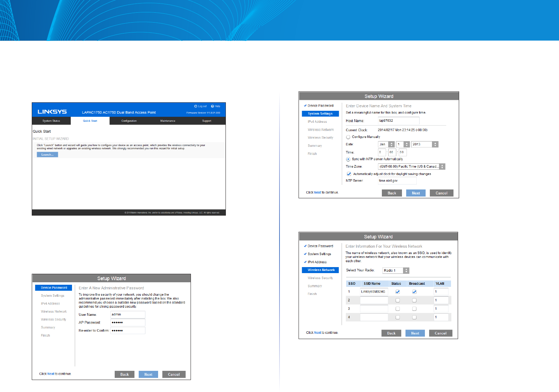Image resolution: width=559 pixels, height=392 pixels.
Task: Click the Launch... button for the setup wizard
Action: point(47,155)
